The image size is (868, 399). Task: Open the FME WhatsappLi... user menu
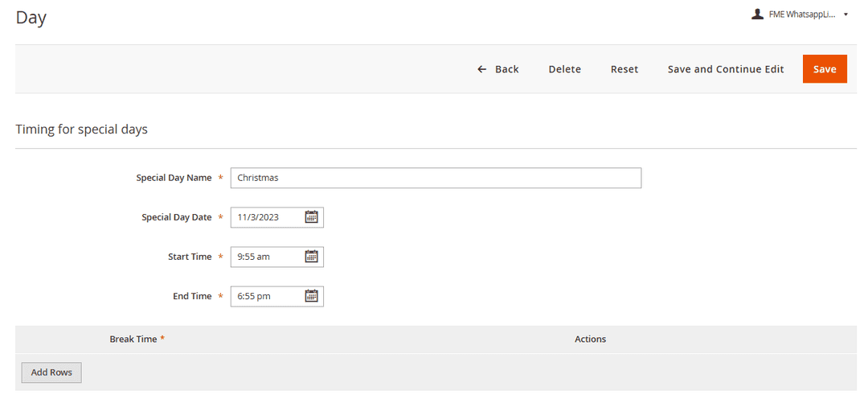pyautogui.click(x=802, y=14)
